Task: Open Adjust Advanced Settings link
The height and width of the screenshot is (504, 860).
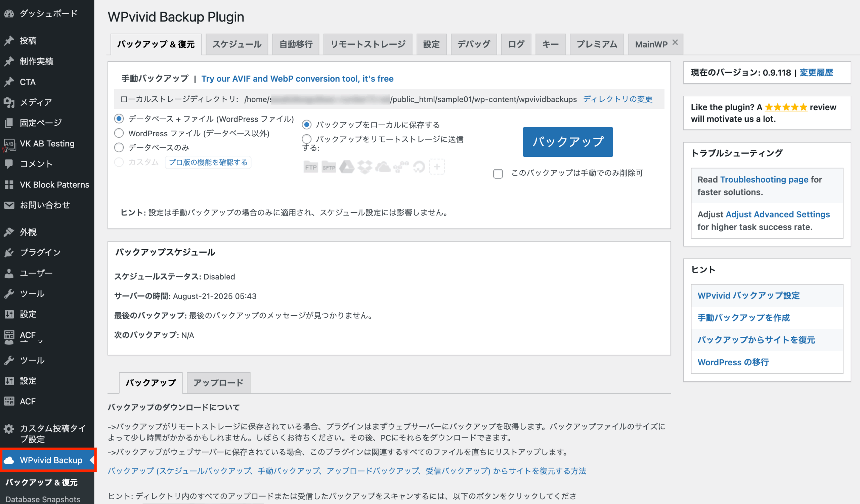Action: click(778, 214)
